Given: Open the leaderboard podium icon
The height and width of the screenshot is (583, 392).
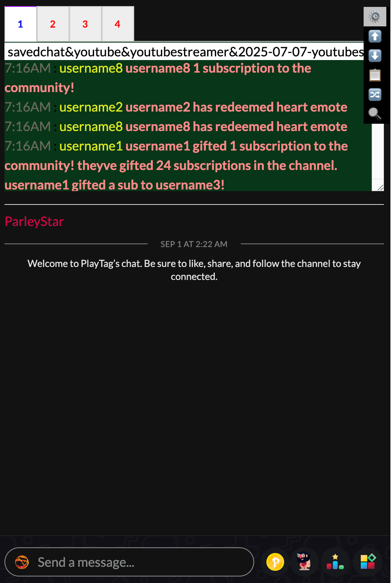Looking at the screenshot, I should click(335, 562).
